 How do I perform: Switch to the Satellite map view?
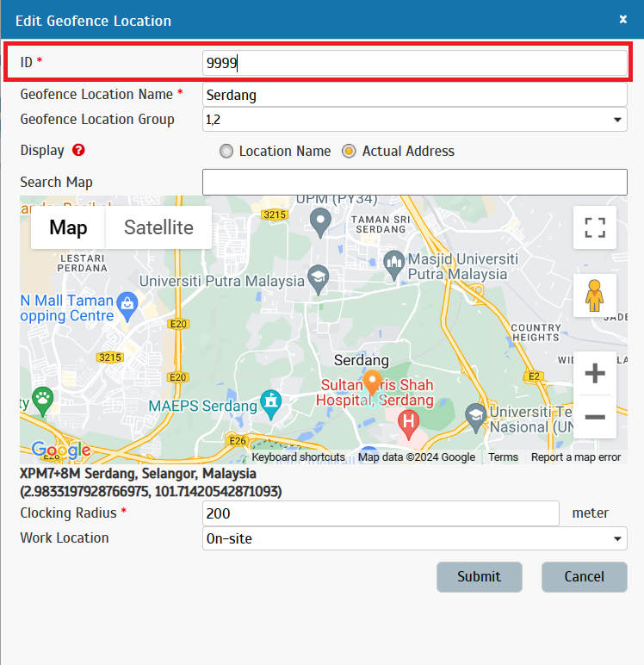pyautogui.click(x=158, y=227)
